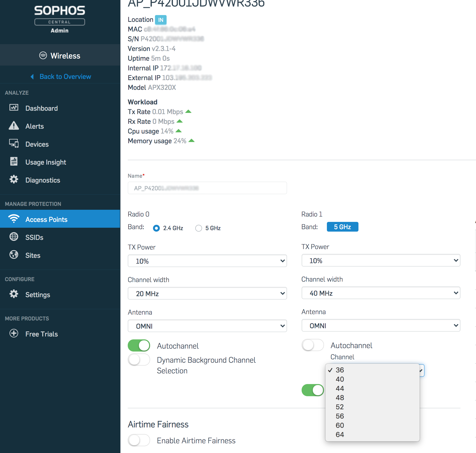This screenshot has width=476, height=453.
Task: Click the Diagnostics gear icon
Action: (x=14, y=180)
